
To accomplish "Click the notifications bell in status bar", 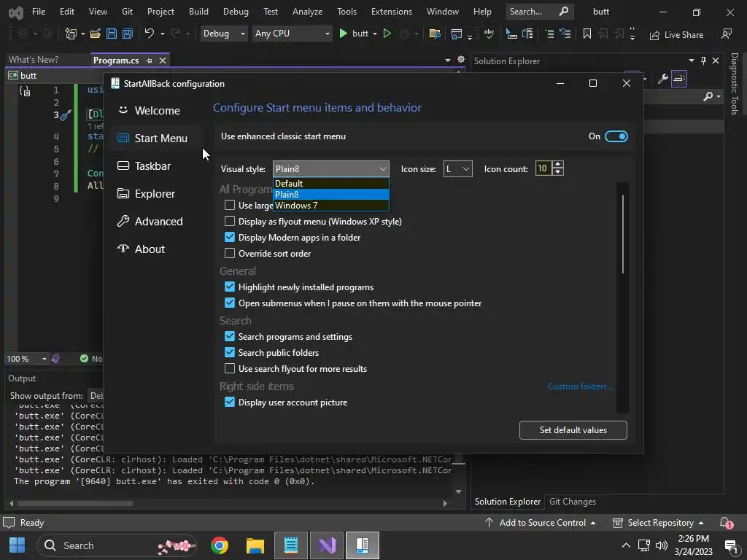I will coord(726,522).
